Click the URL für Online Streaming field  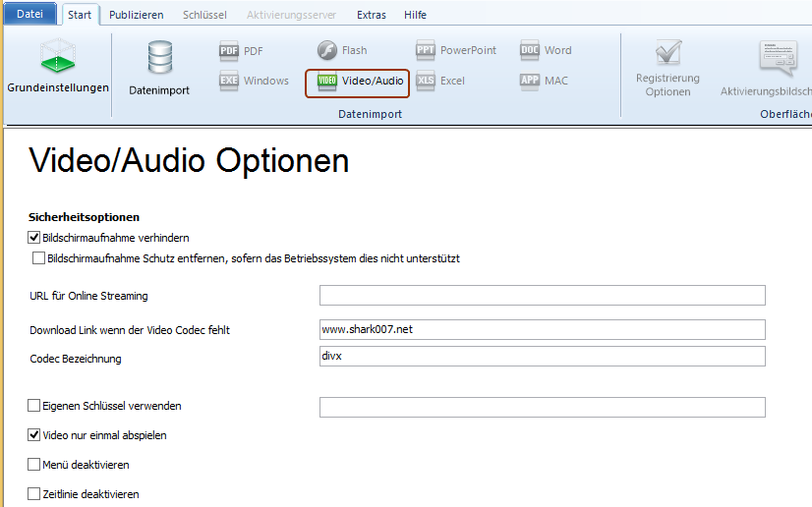coord(542,296)
